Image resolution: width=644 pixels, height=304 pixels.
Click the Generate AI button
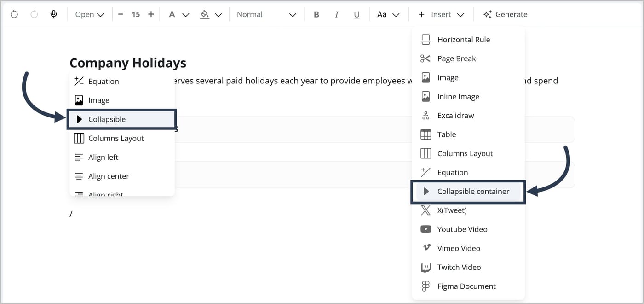pyautogui.click(x=505, y=14)
